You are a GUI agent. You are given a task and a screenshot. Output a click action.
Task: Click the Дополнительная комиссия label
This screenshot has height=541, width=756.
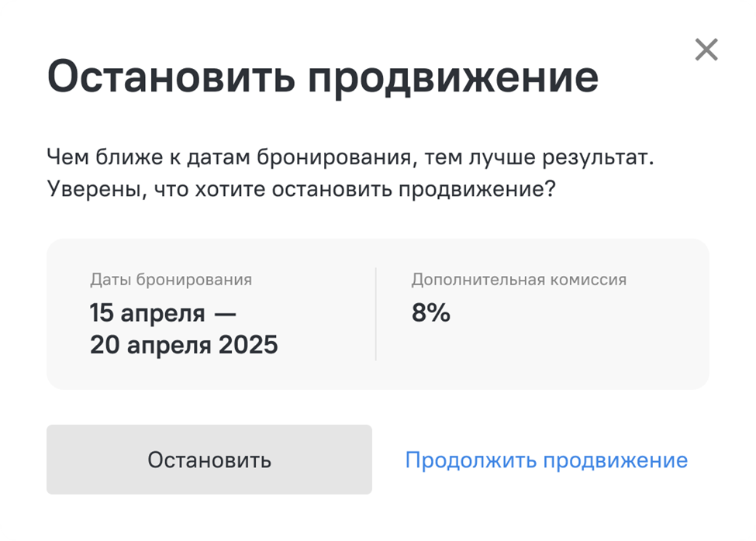[519, 279]
